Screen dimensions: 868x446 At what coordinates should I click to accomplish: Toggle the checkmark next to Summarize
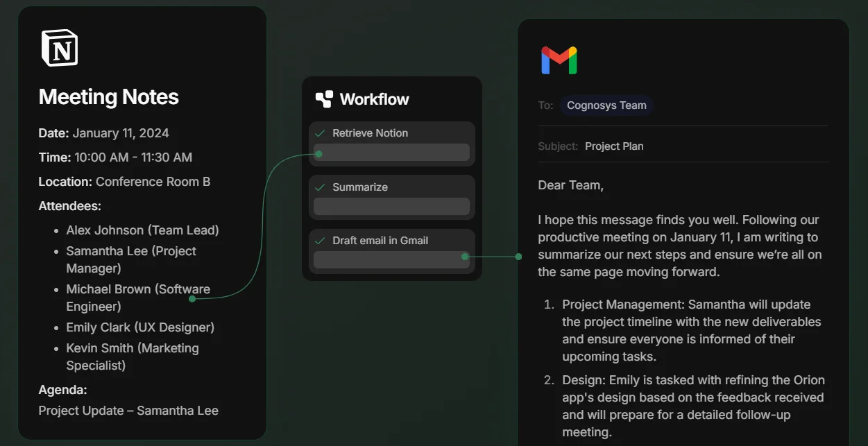click(320, 187)
